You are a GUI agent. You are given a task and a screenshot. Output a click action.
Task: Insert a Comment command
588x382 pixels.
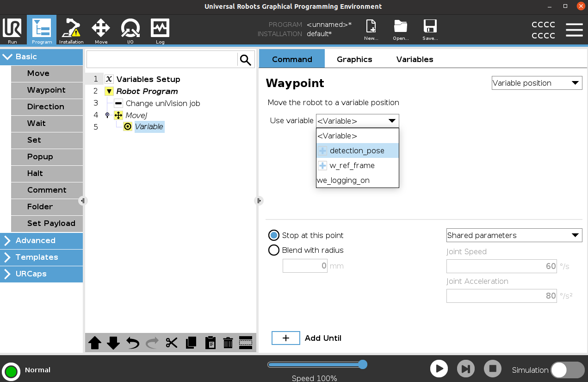(x=47, y=190)
